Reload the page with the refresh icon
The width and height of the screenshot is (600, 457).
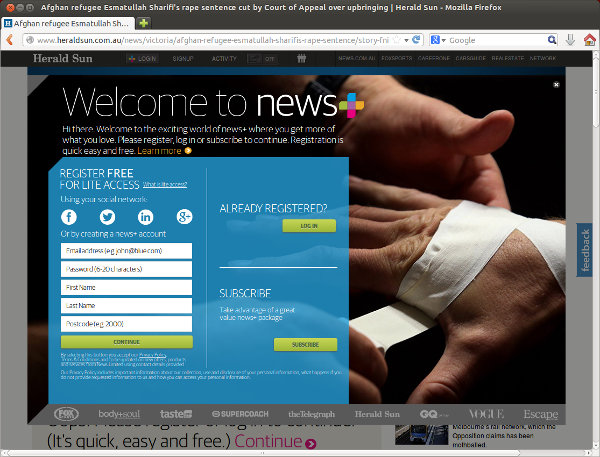416,39
